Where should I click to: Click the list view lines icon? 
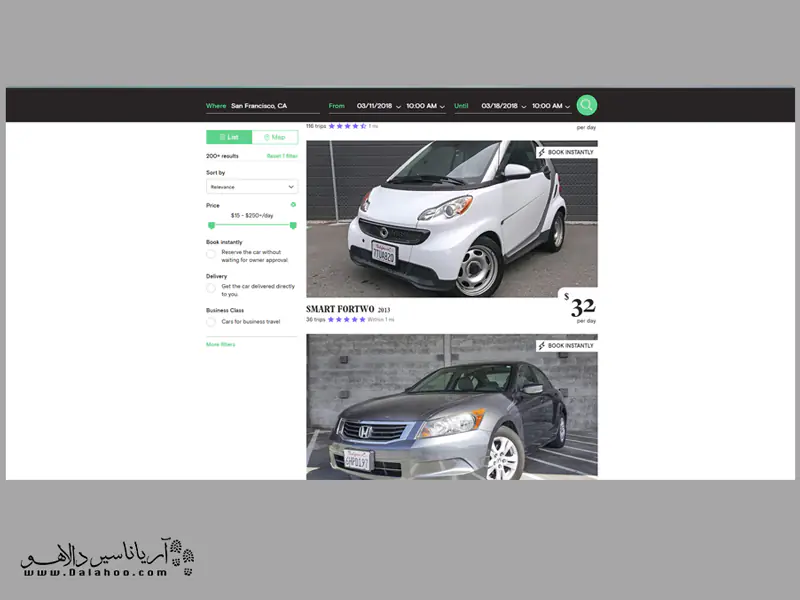(x=222, y=137)
